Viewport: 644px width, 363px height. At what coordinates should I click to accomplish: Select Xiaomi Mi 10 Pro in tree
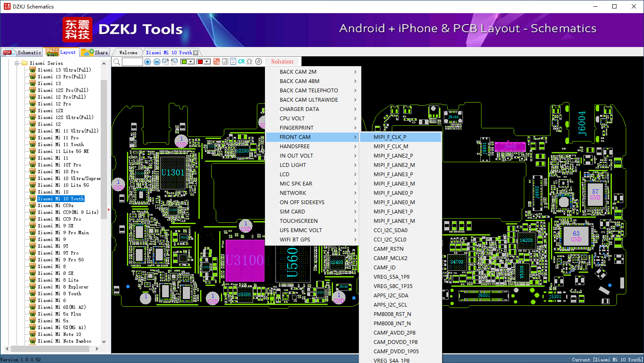pyautogui.click(x=58, y=172)
